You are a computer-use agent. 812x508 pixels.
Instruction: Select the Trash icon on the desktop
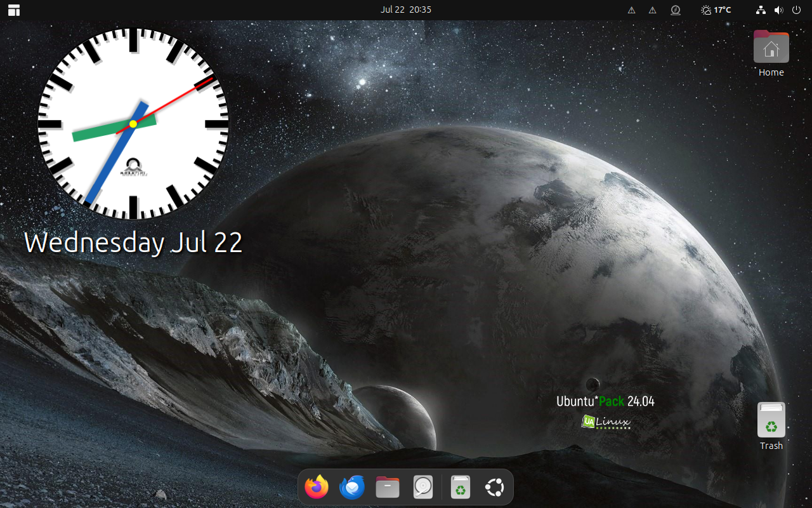(771, 420)
